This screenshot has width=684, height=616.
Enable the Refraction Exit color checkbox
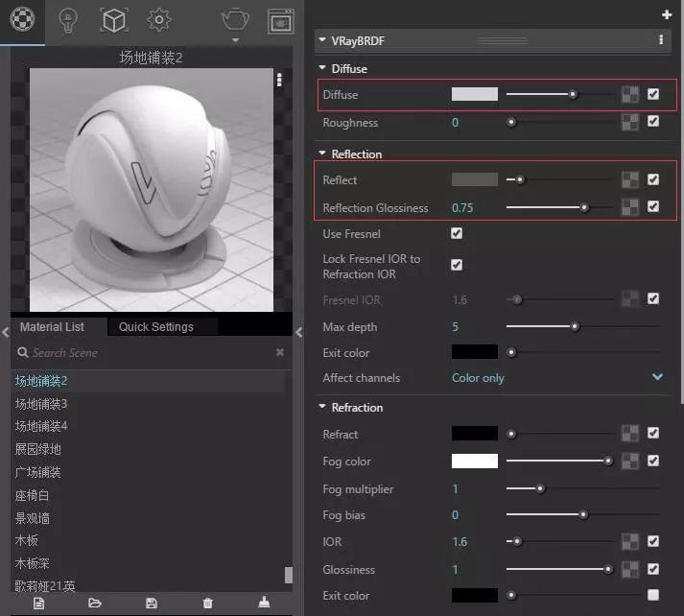tap(653, 595)
